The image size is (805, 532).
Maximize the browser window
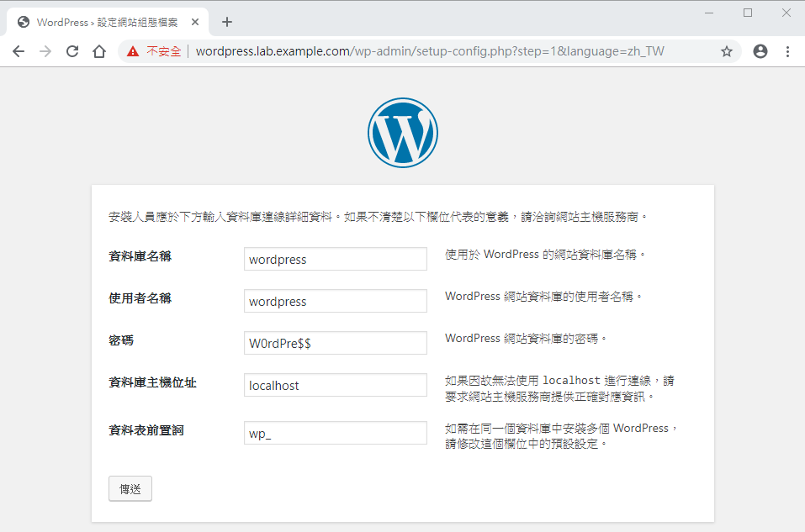pos(748,13)
